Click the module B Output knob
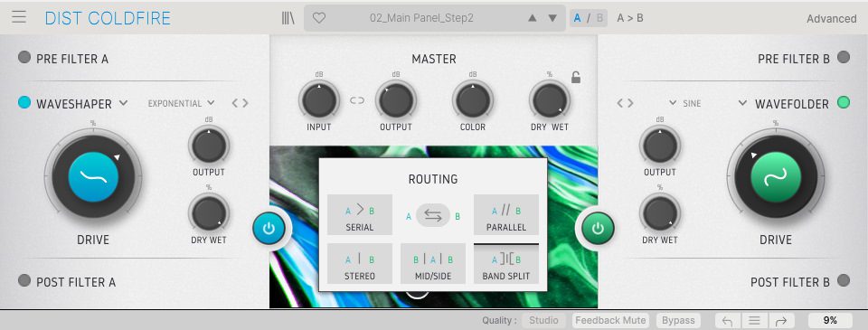The width and height of the screenshot is (868, 330). (660, 146)
